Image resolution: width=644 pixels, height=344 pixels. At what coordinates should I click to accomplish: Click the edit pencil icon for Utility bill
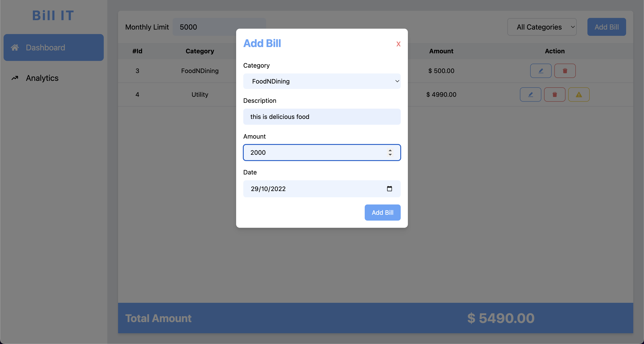(530, 95)
